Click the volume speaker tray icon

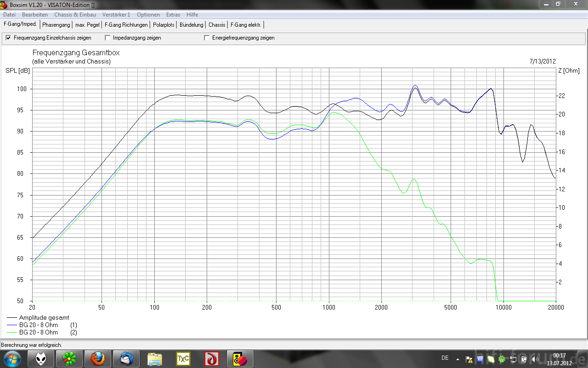534,359
